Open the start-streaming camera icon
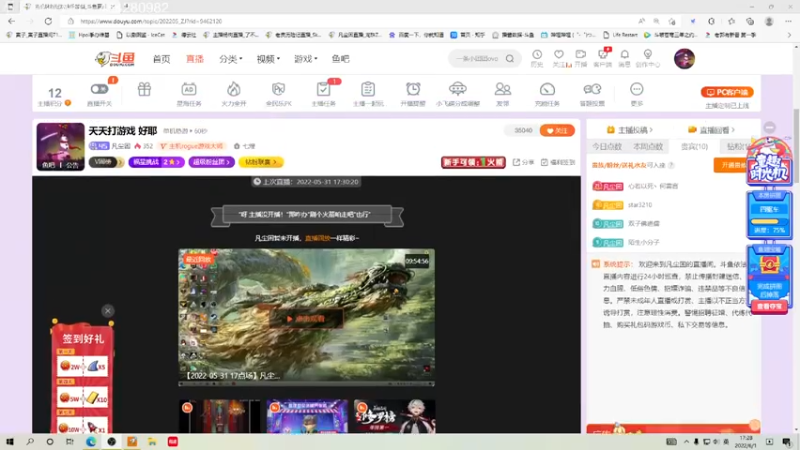Screen dimensions: 800x450 [x=581, y=54]
